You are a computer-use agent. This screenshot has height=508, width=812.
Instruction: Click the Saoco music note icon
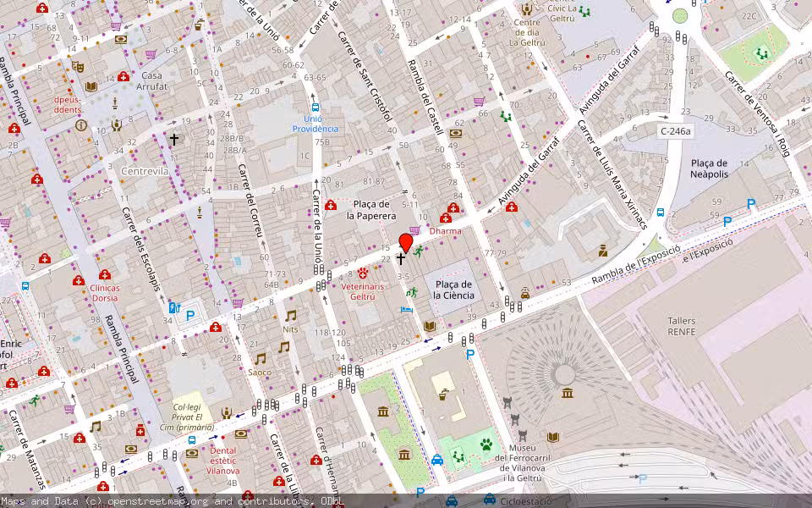[260, 359]
